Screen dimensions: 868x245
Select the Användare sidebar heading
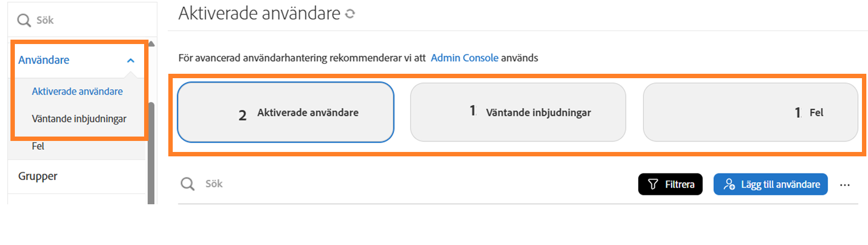(x=44, y=60)
